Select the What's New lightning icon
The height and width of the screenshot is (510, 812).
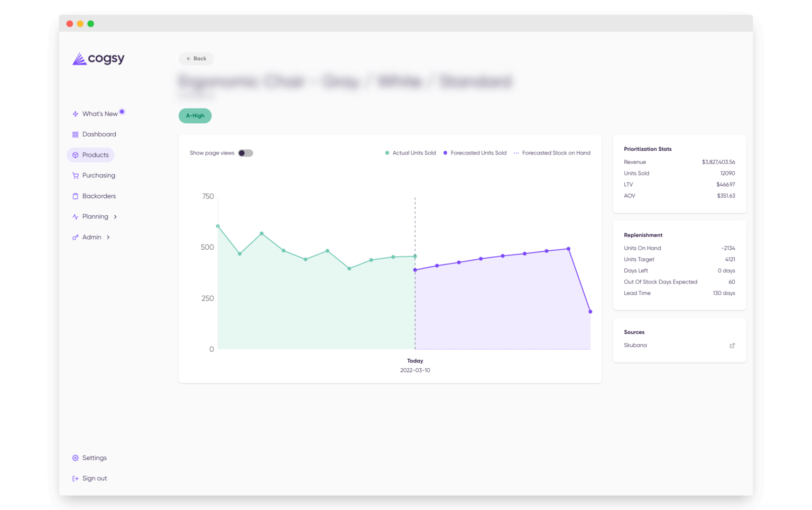[x=75, y=113]
